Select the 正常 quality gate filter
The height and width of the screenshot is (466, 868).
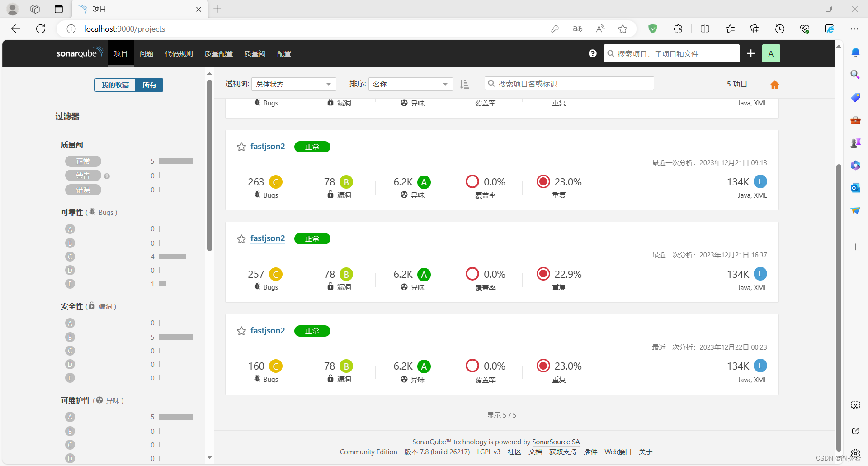[83, 161]
